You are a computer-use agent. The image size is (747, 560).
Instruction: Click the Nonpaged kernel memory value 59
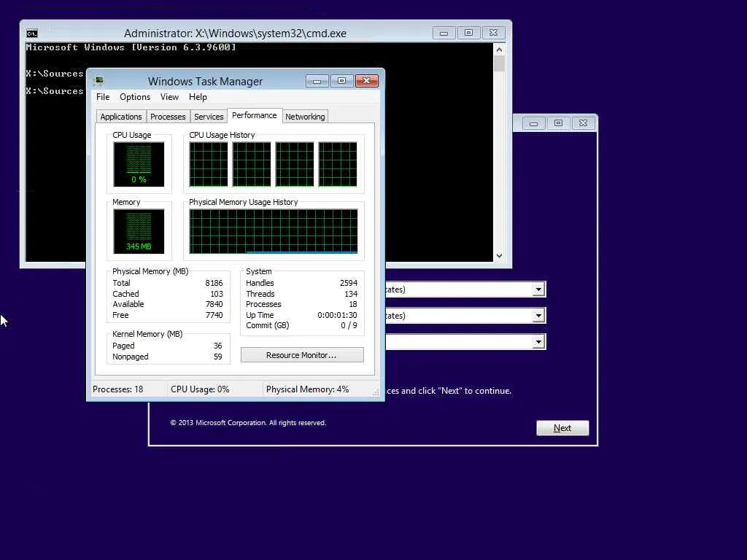(217, 357)
